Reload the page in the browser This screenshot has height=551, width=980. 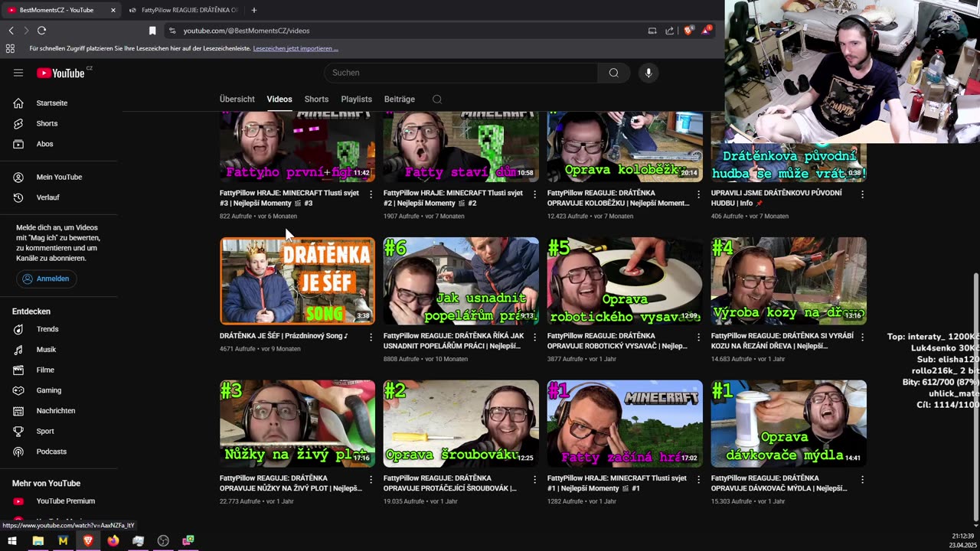click(x=41, y=31)
